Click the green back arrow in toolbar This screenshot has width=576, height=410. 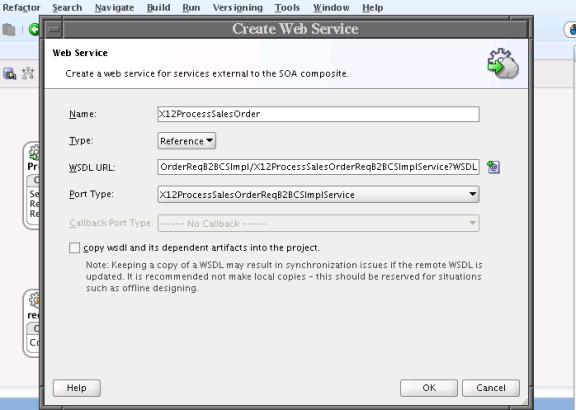coord(34,29)
